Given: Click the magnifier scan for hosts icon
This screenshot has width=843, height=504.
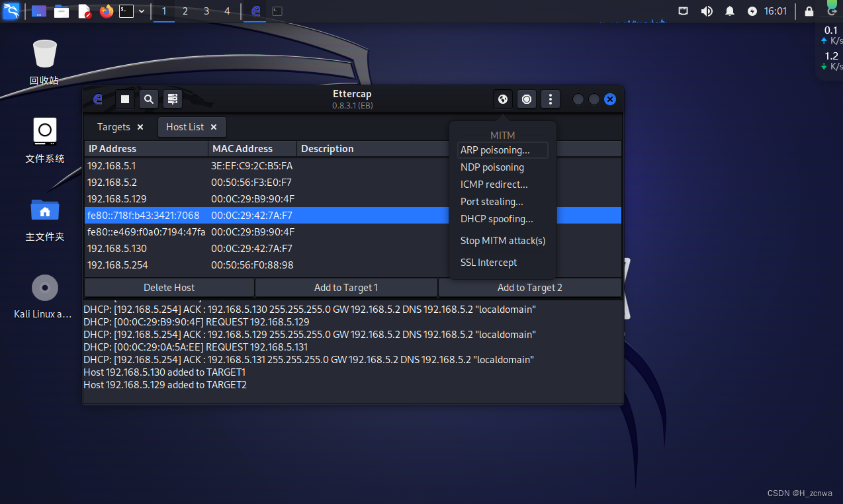Looking at the screenshot, I should 149,99.
